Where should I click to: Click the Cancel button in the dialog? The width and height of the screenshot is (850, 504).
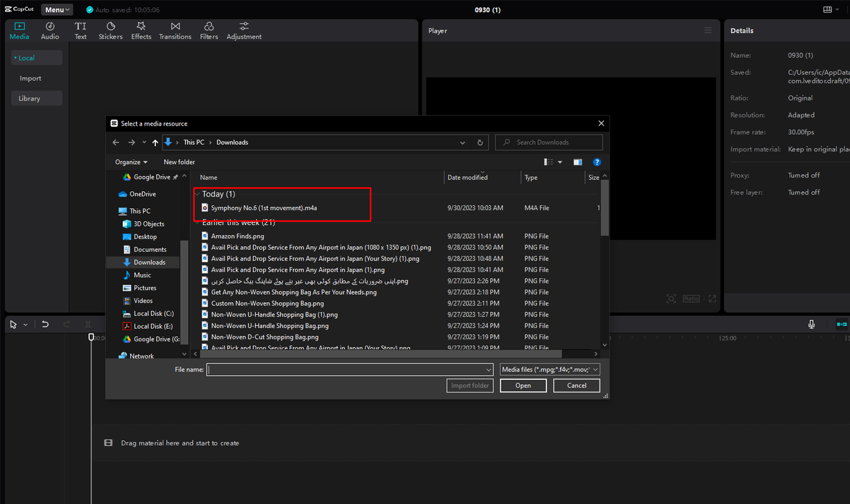[576, 385]
